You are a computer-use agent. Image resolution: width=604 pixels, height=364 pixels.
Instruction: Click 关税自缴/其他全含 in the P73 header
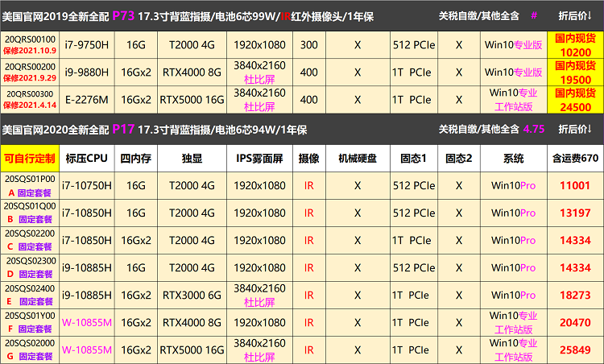coord(479,16)
